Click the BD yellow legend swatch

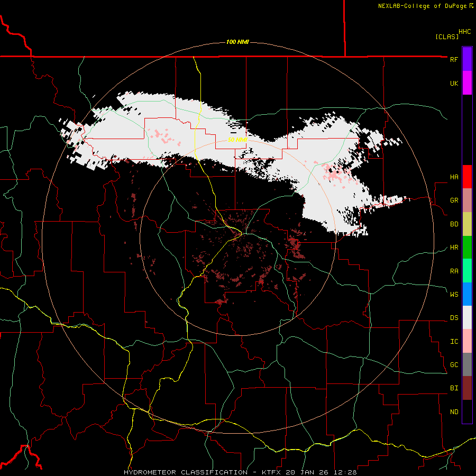(467, 224)
